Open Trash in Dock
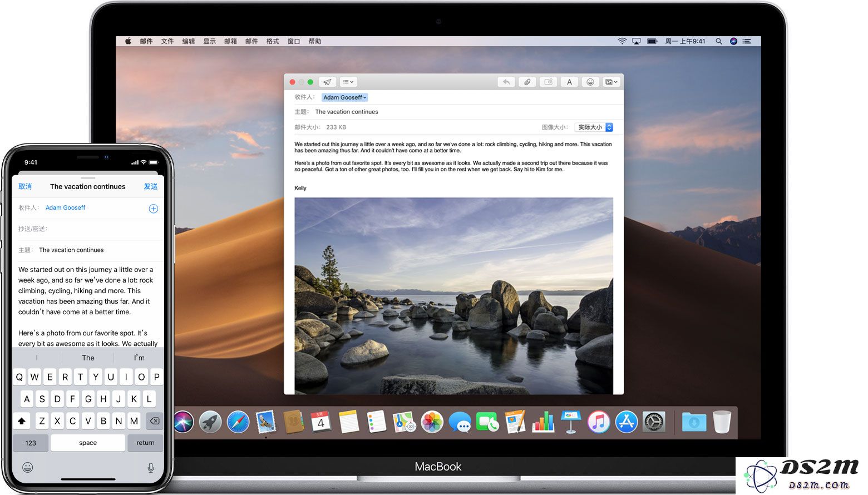Viewport: 868px width, 495px height. 722,422
